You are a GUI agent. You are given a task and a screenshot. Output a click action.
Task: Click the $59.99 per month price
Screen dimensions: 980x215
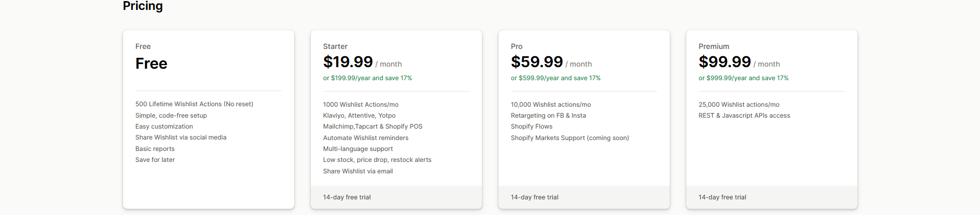tap(537, 62)
